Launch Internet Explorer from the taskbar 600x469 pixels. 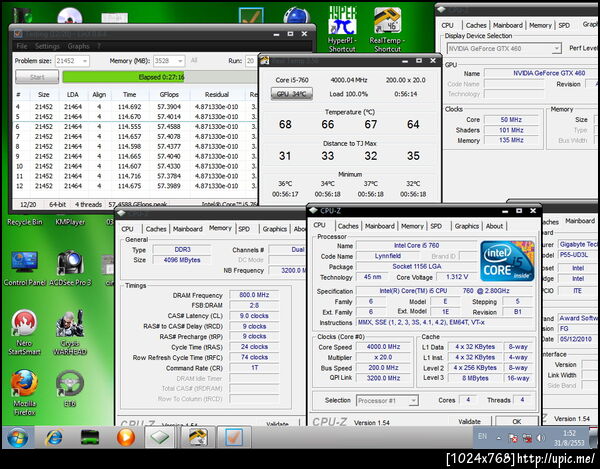[54, 437]
